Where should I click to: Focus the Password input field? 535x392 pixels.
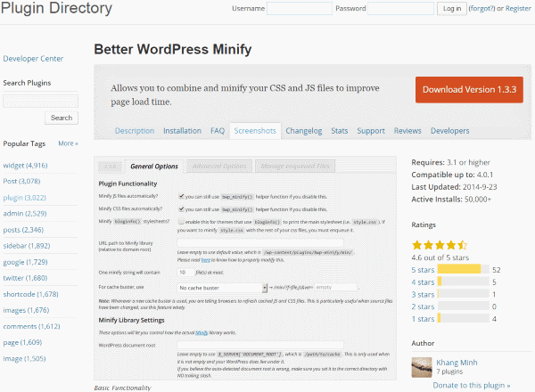[400, 9]
